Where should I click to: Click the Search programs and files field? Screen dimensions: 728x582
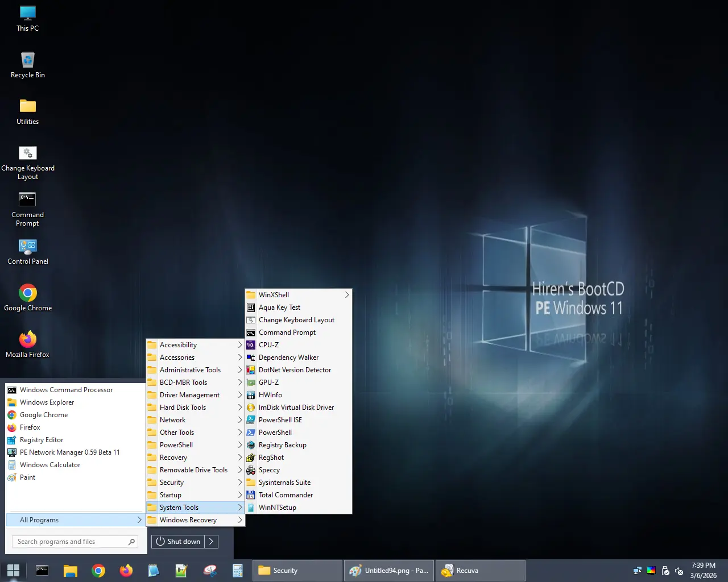pyautogui.click(x=71, y=542)
